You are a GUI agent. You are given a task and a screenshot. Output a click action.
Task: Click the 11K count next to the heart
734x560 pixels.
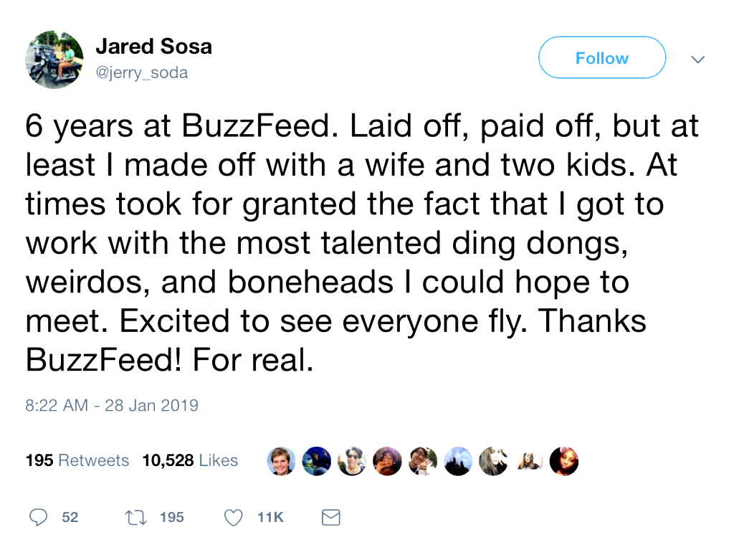pos(270,517)
